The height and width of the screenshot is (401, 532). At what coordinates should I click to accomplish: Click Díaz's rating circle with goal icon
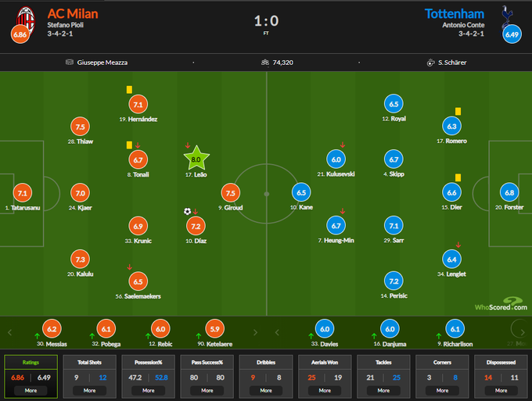[x=196, y=226]
